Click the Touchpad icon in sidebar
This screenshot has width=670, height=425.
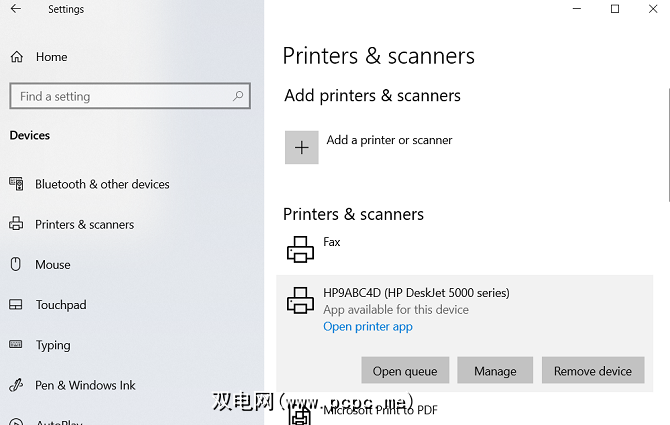16,305
